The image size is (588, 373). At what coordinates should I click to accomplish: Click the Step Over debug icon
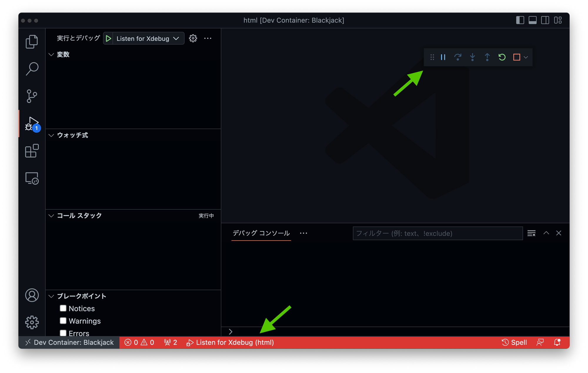point(458,57)
